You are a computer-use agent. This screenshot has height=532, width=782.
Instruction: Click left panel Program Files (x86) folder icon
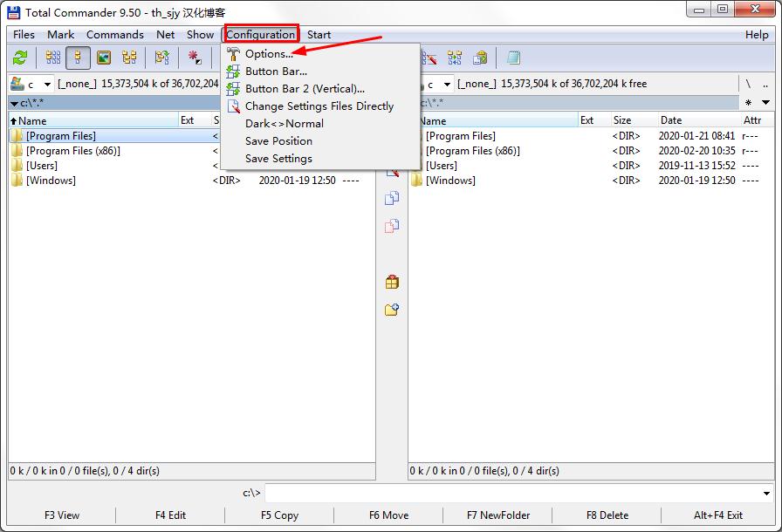(x=17, y=150)
